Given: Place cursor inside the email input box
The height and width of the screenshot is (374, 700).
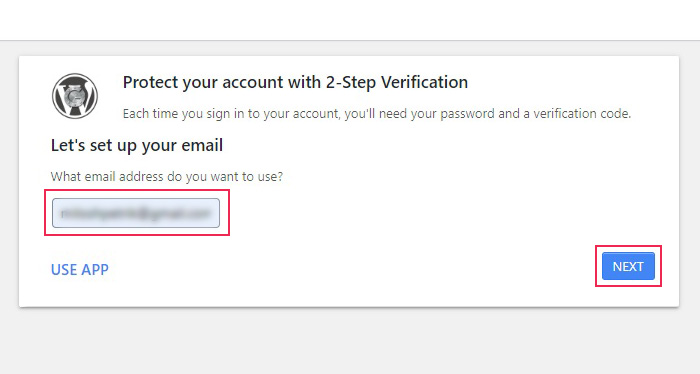Looking at the screenshot, I should [x=136, y=213].
